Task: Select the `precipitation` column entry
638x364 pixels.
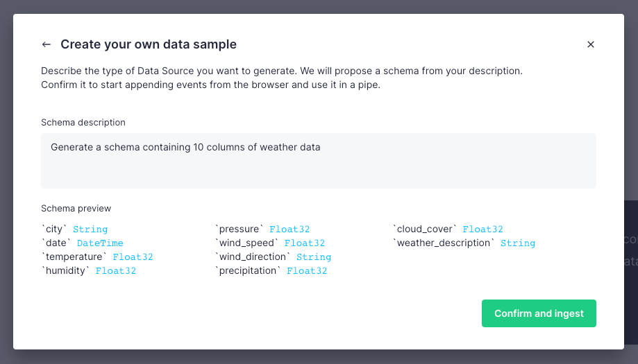Action: [x=249, y=271]
